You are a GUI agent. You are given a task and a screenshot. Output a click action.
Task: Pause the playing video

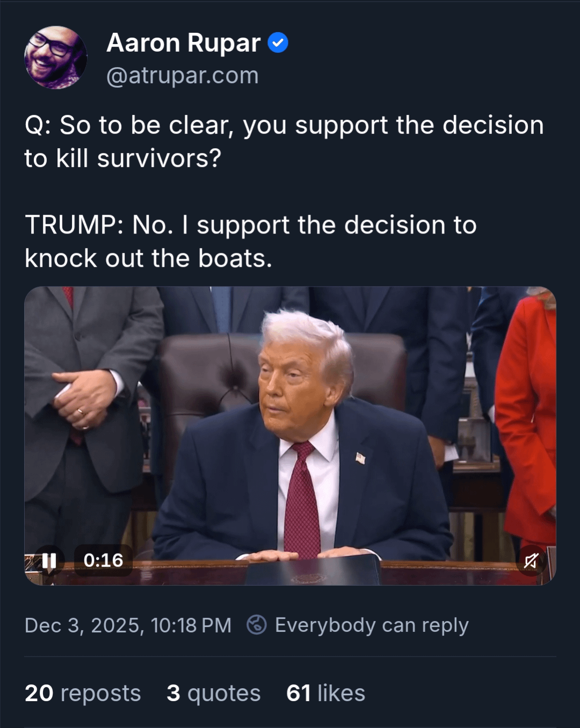pyautogui.click(x=49, y=561)
